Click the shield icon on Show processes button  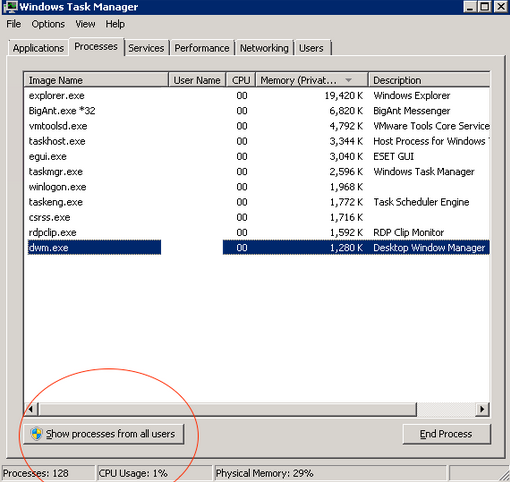click(x=36, y=434)
